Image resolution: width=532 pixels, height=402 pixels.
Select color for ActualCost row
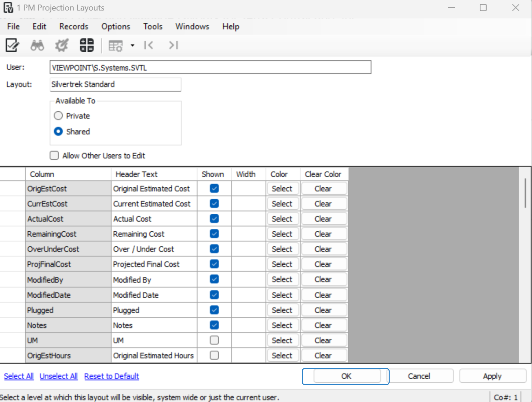(282, 219)
